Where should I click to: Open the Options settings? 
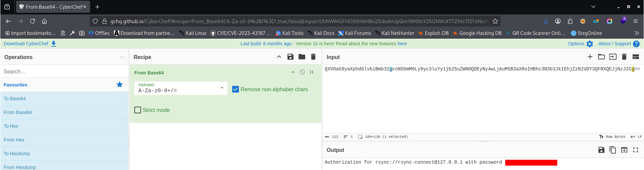pos(580,44)
